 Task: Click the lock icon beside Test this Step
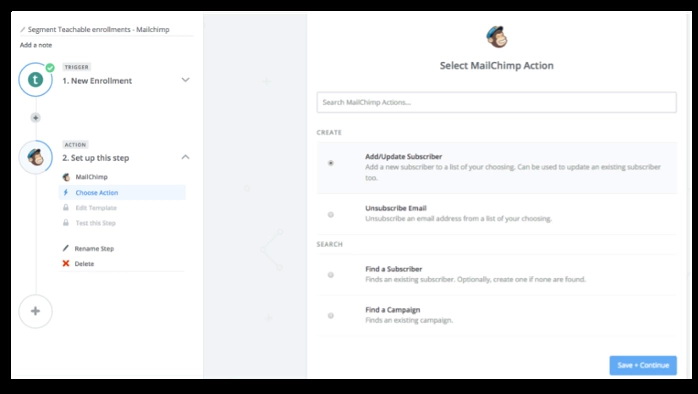pos(66,223)
